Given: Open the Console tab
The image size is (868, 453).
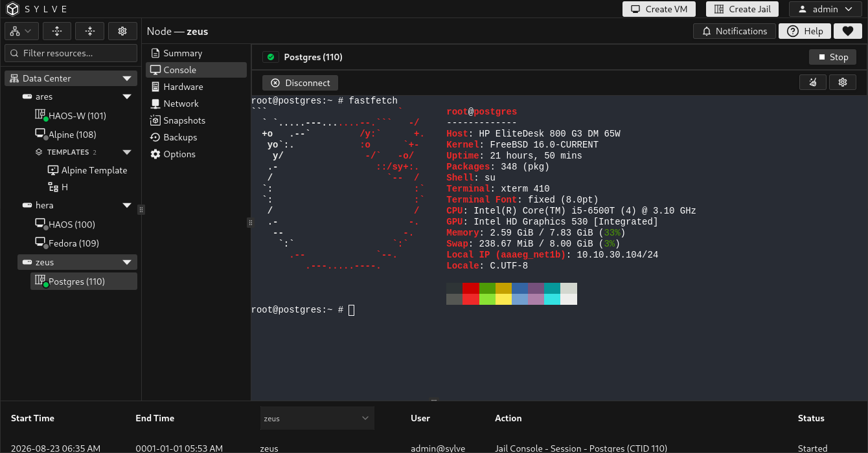Looking at the screenshot, I should 197,70.
